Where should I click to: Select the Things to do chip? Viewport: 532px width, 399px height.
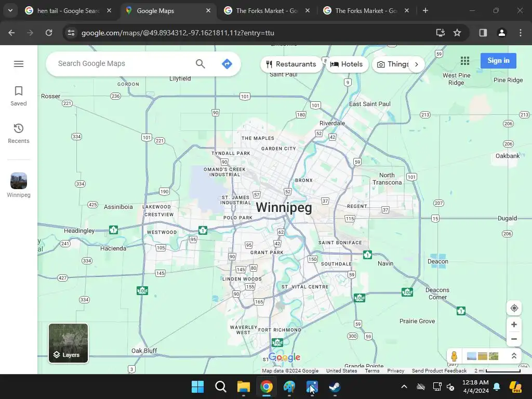coord(393,64)
